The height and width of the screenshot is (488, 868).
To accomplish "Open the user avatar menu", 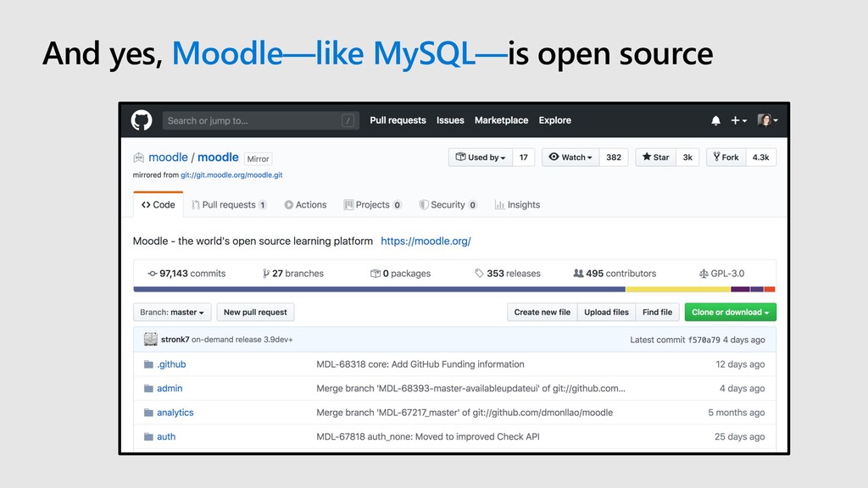I will (x=767, y=120).
